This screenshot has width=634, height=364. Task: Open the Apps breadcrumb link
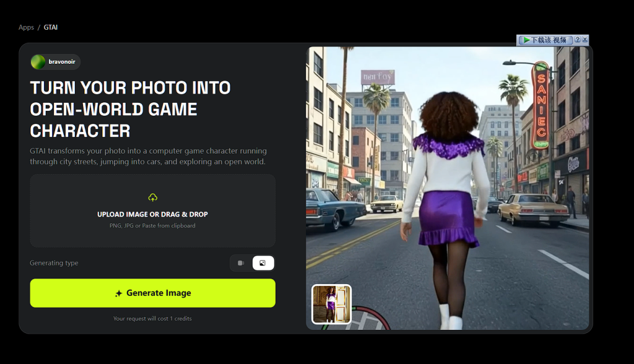[26, 27]
